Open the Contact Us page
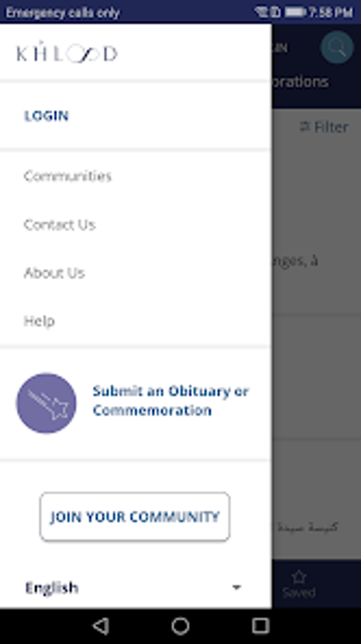Image resolution: width=361 pixels, height=644 pixels. [x=59, y=224]
